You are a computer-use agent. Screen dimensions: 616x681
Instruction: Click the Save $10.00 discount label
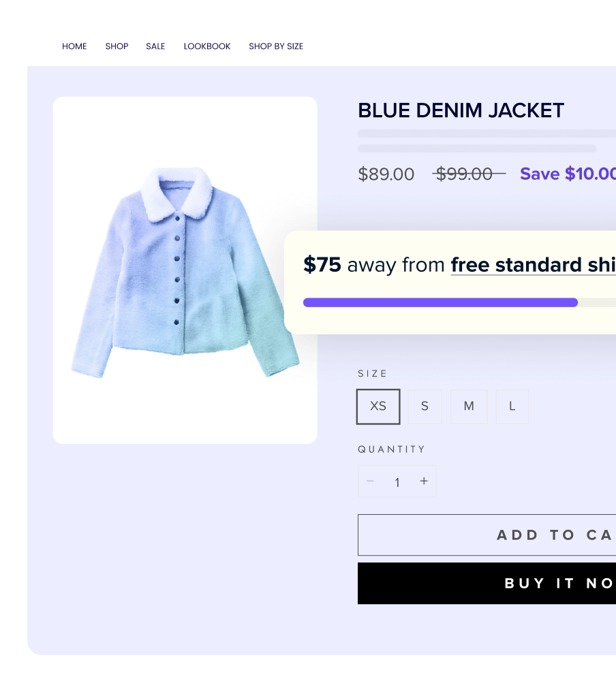pyautogui.click(x=568, y=174)
